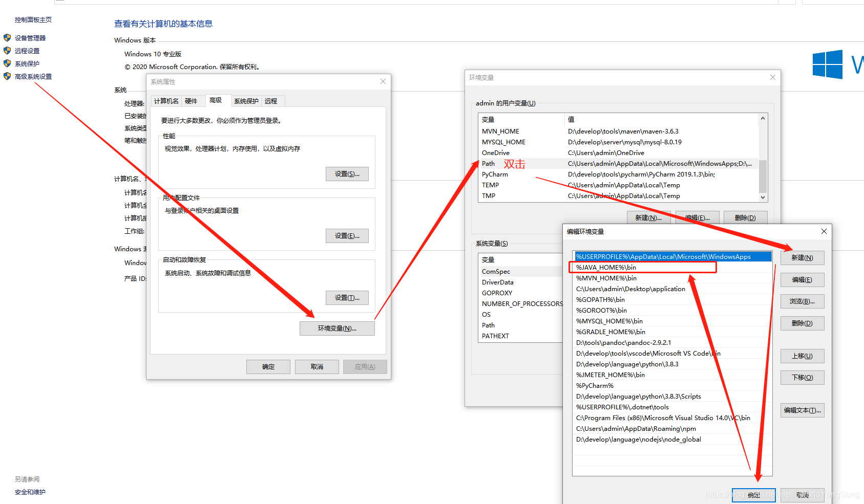The height and width of the screenshot is (504, 864).
Task: Close the 环境变量 window
Action: coord(773,77)
